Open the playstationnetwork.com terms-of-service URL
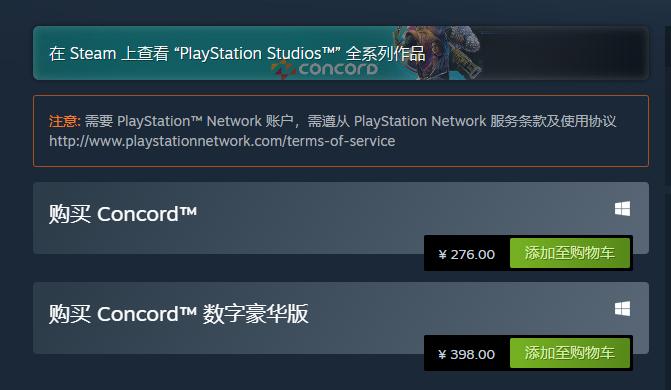Image resolution: width=671 pixels, height=390 pixels. (x=222, y=141)
